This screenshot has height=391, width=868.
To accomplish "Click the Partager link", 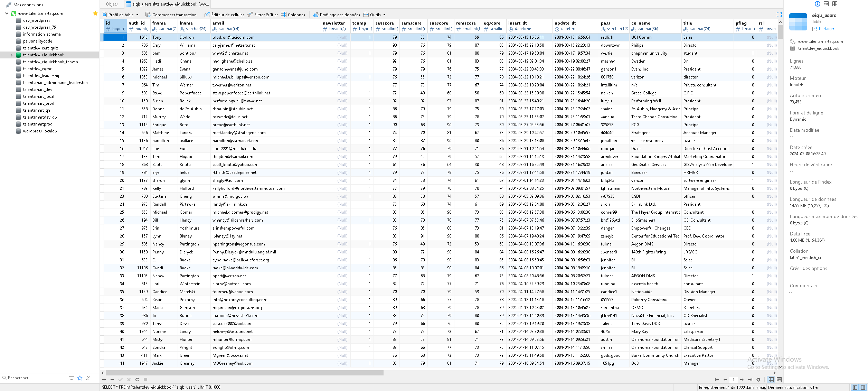I will click(823, 29).
